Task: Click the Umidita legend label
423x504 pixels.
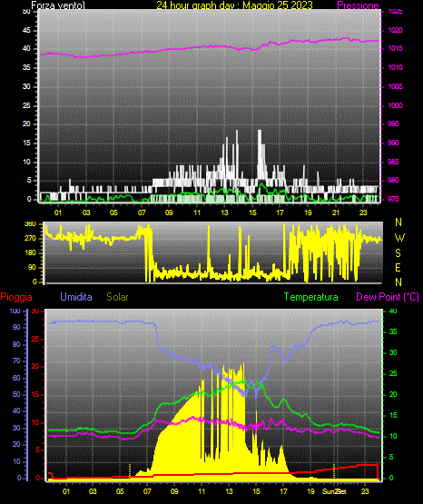Action: point(76,297)
